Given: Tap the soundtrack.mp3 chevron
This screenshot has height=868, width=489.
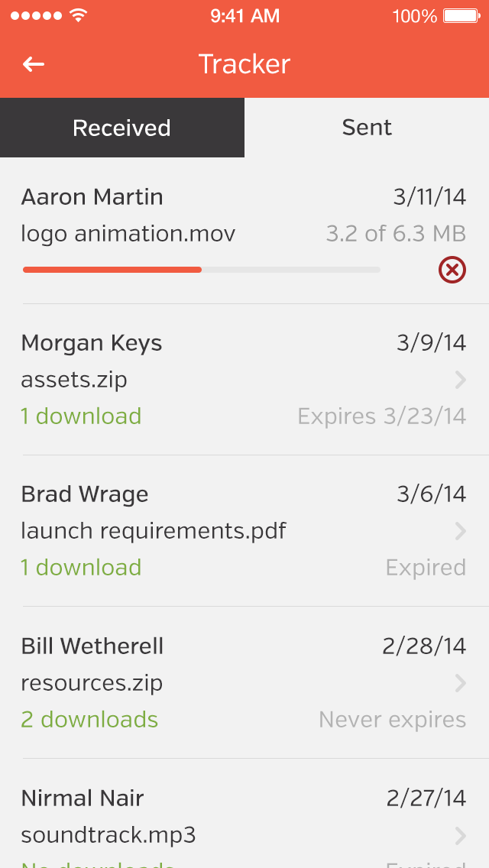Looking at the screenshot, I should [x=460, y=836].
